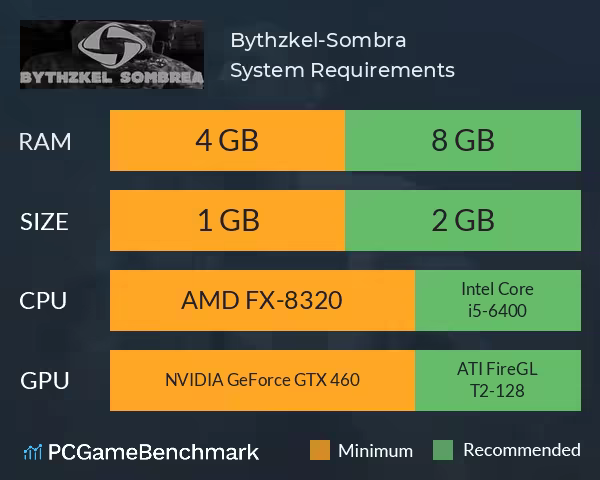The image size is (600, 480).
Task: Click the GPU row label
Action: pyautogui.click(x=46, y=381)
